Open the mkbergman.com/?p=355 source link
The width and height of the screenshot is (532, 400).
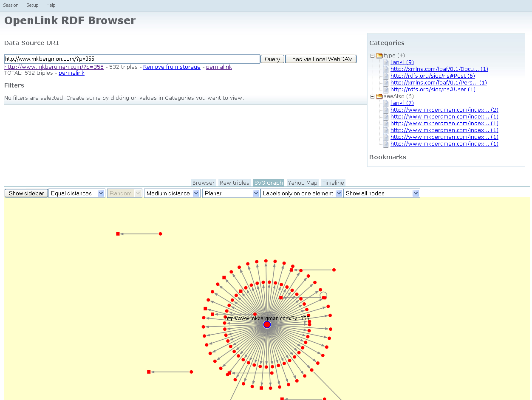pos(54,67)
